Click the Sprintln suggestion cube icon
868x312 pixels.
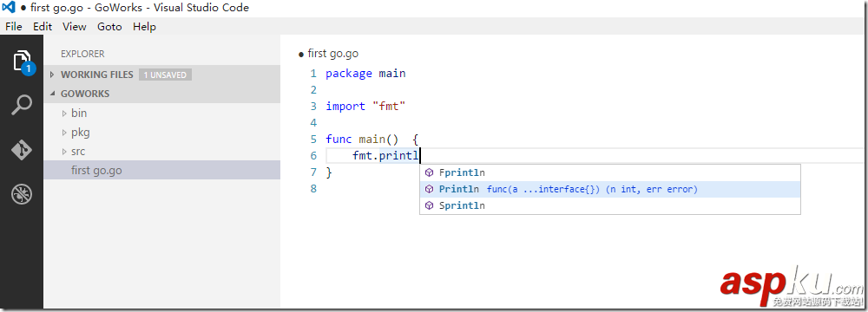(429, 205)
